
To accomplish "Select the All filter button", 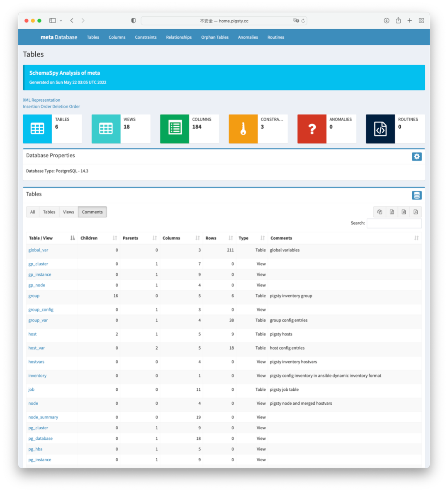I will click(33, 212).
